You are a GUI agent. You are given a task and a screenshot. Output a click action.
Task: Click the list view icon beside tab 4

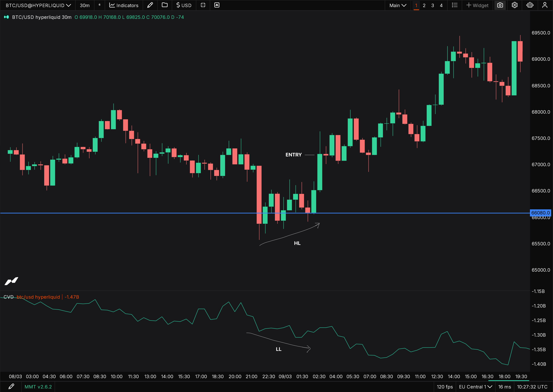pyautogui.click(x=455, y=5)
